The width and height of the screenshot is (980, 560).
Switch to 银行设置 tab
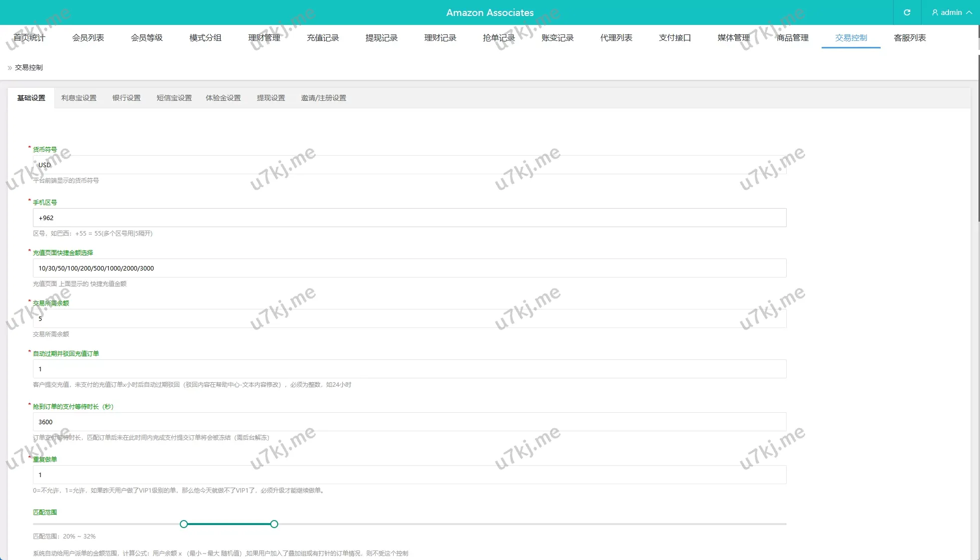coord(126,98)
